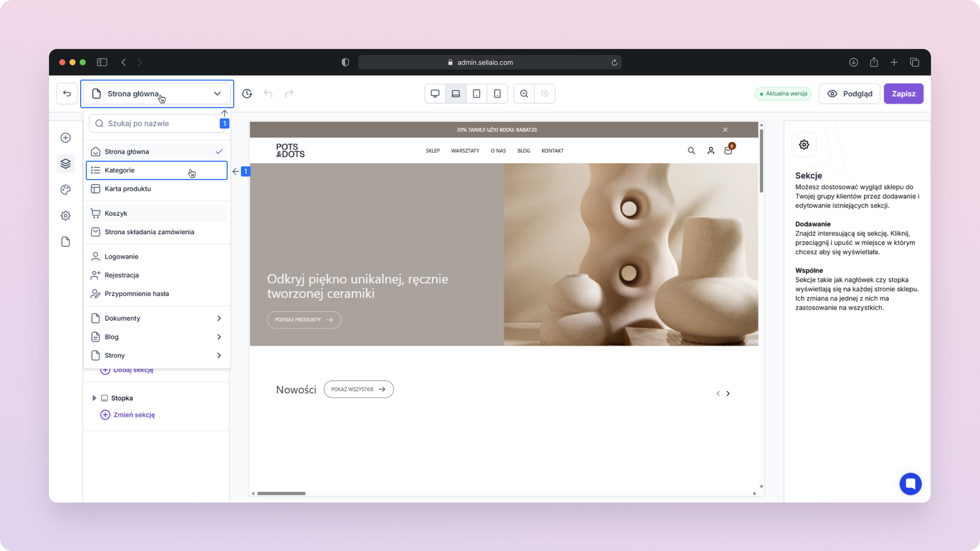Open the layers panel icon
Image resolution: width=980 pixels, height=551 pixels.
coord(65,164)
